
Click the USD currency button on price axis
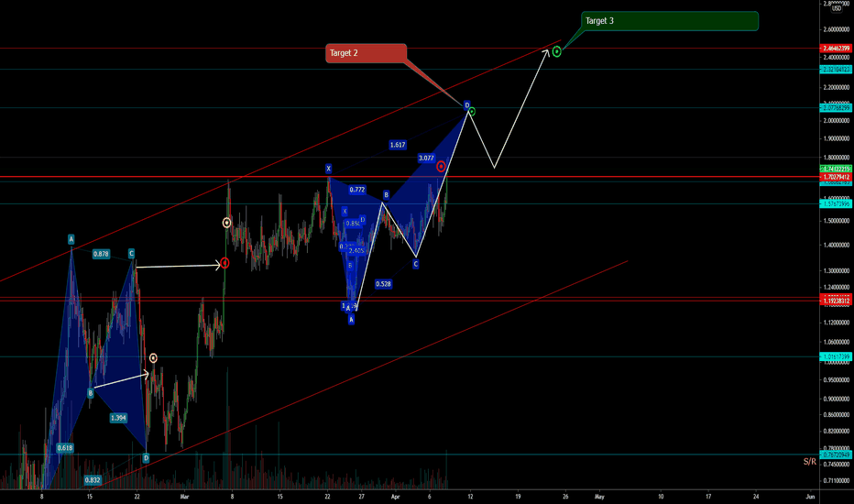click(x=836, y=7)
